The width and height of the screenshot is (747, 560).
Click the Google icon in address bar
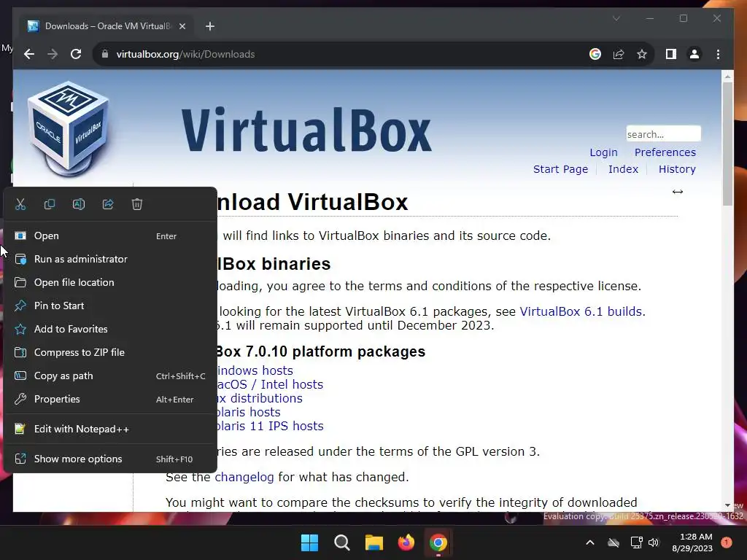595,54
